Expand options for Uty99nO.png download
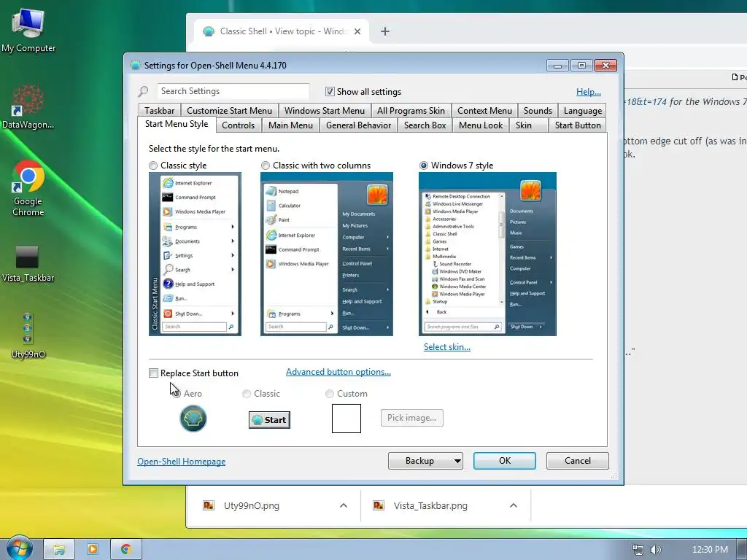The image size is (747, 560). click(344, 505)
